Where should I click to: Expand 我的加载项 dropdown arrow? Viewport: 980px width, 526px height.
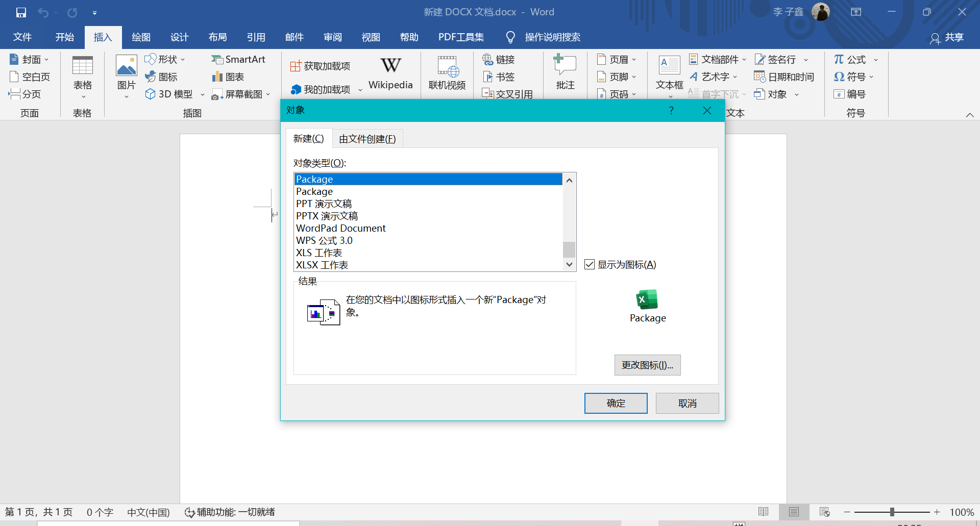click(x=360, y=90)
